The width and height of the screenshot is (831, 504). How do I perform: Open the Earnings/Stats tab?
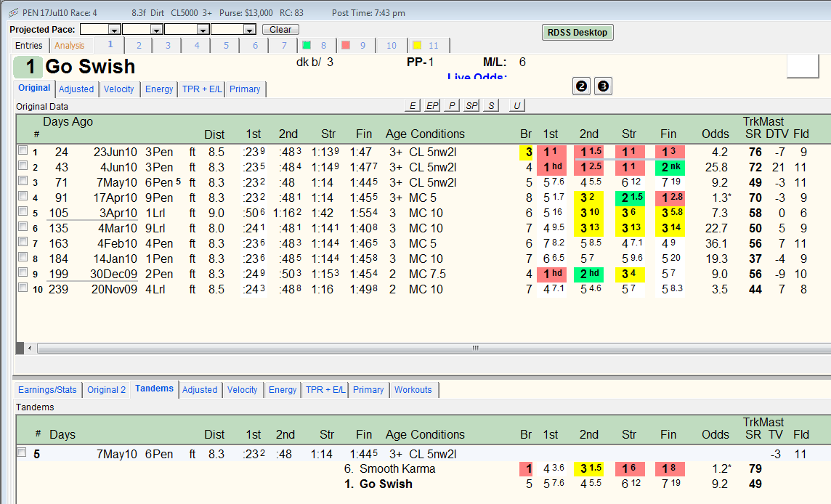point(47,389)
